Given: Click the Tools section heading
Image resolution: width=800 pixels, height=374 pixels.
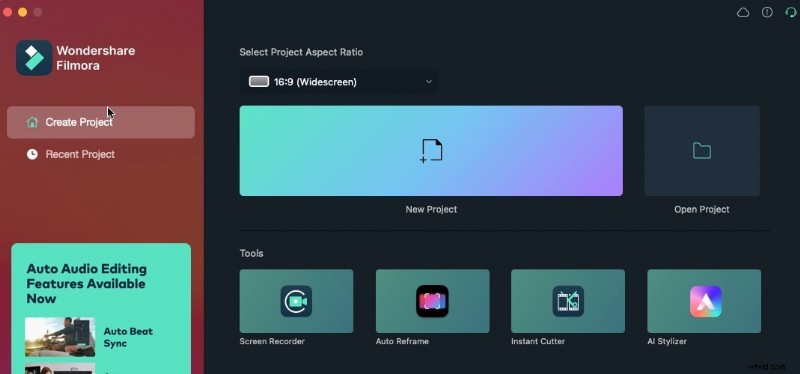Looking at the screenshot, I should tap(252, 253).
